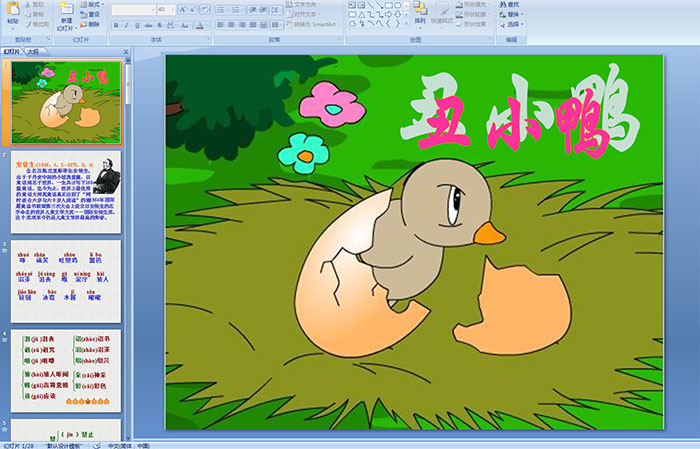The image size is (700, 449).
Task: Open the Line Spacing dropdown
Action: pyautogui.click(x=277, y=9)
